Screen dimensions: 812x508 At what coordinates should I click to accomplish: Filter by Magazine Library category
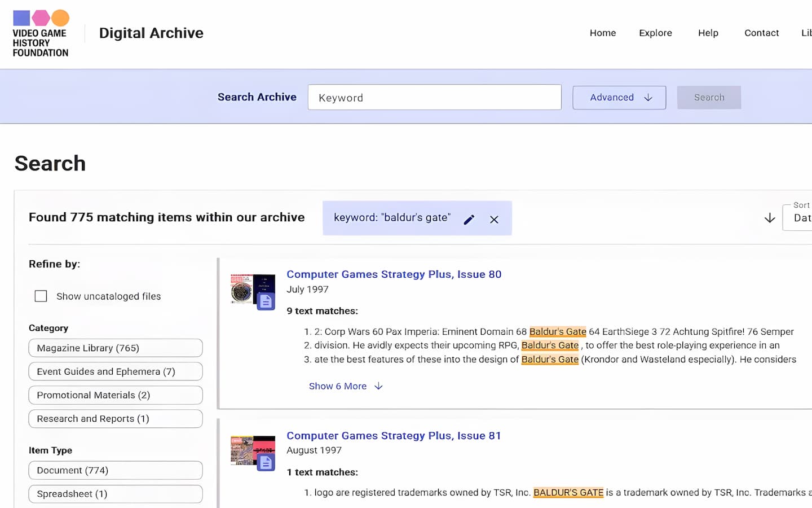coord(115,348)
